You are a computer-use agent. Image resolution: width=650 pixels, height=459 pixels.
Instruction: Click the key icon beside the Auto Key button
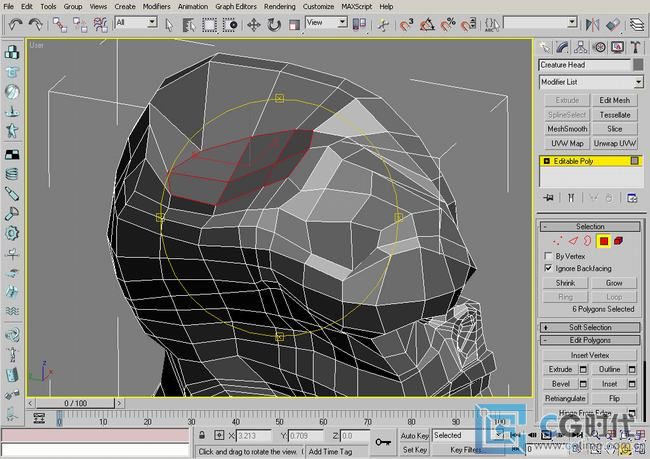(383, 442)
